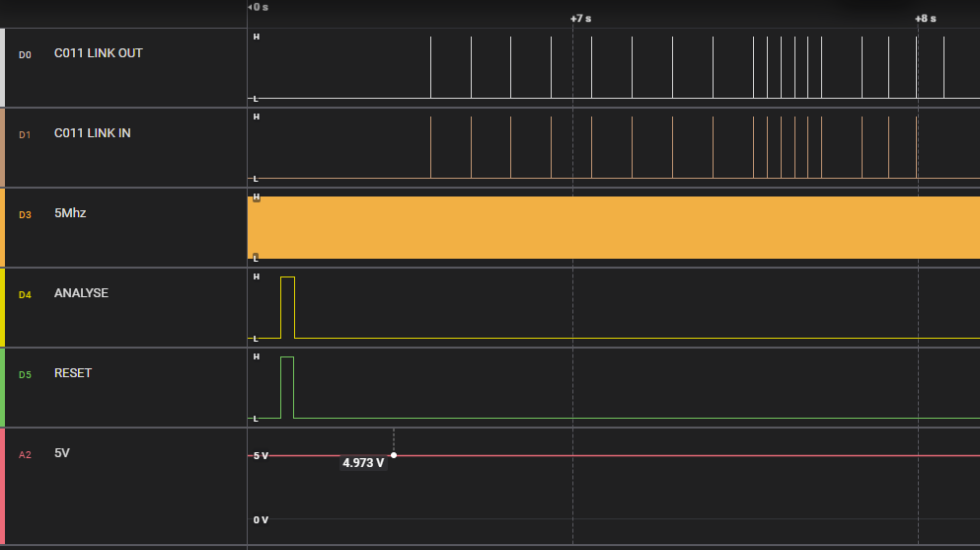Click the solid orange 5Mhz waveform band
Screen dimensions: 980x550
(612, 227)
